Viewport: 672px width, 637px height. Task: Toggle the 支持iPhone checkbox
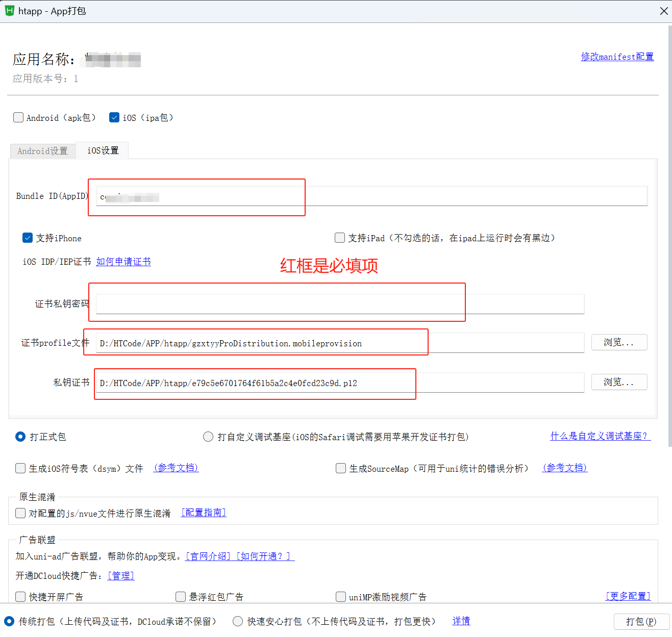pos(28,238)
